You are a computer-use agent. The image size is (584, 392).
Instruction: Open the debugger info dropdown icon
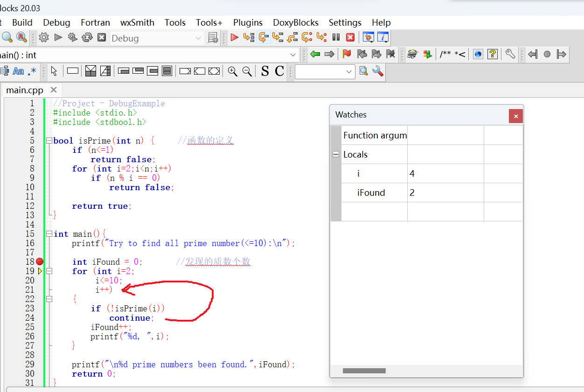[x=383, y=37]
